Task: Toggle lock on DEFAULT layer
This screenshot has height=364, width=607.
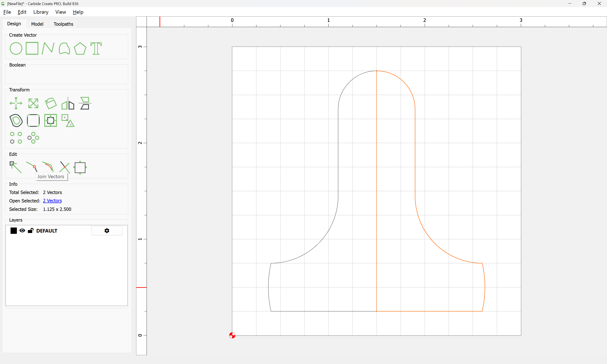Action: click(x=31, y=231)
